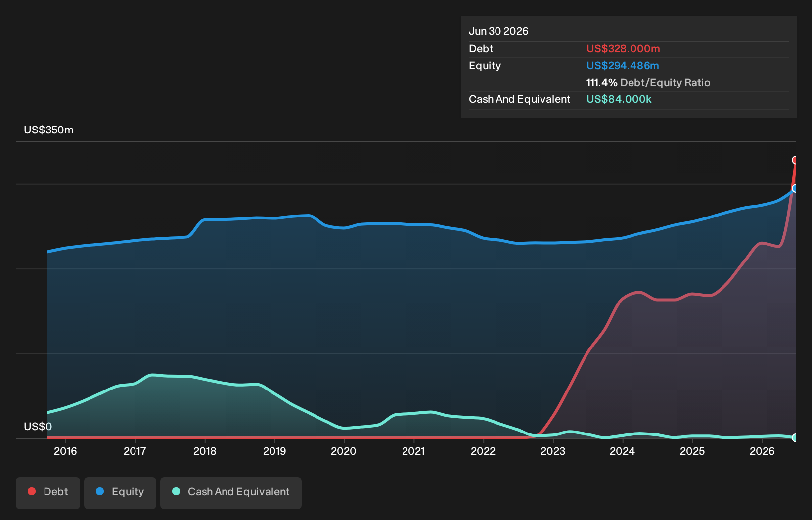
Task: Toggle the Equity series legend button
Action: [120, 493]
